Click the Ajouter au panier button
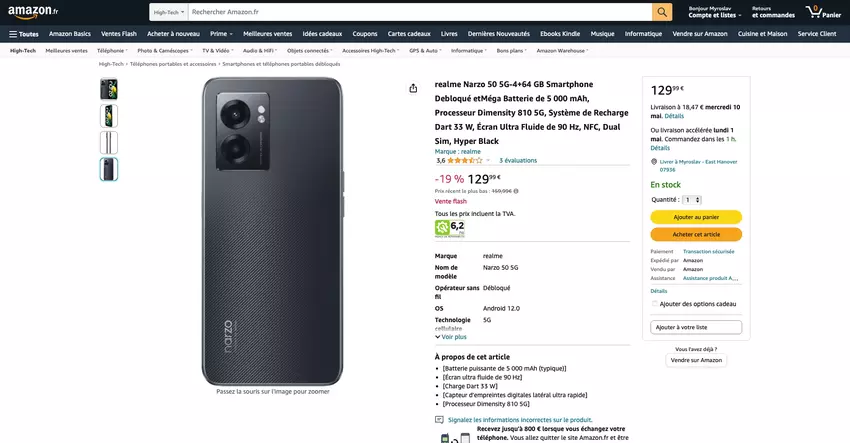850x443 pixels. pos(696,217)
